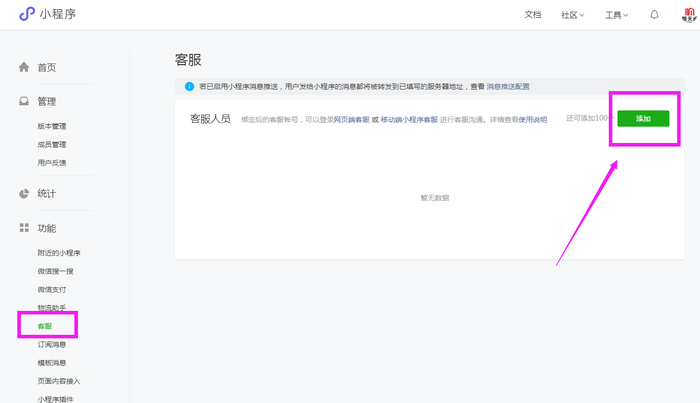Screen dimensions: 700x403
Task: Click the 功能 grid icon in sidebar
Action: point(24,228)
